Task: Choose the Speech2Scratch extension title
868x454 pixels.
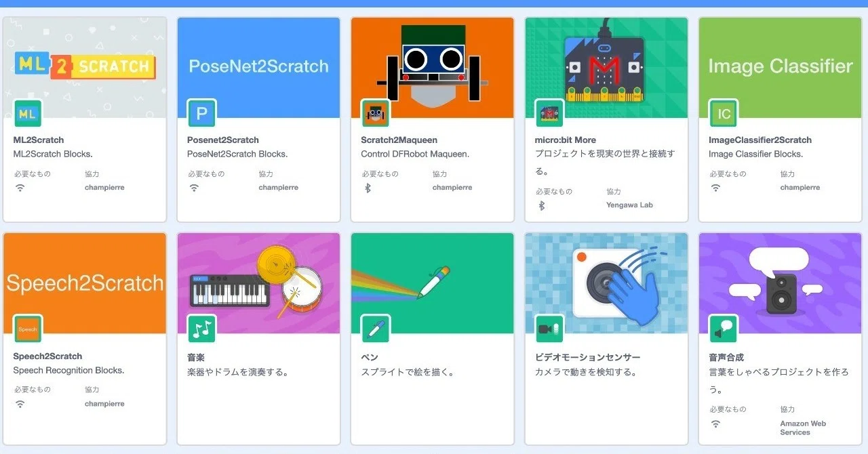Action: coord(47,356)
